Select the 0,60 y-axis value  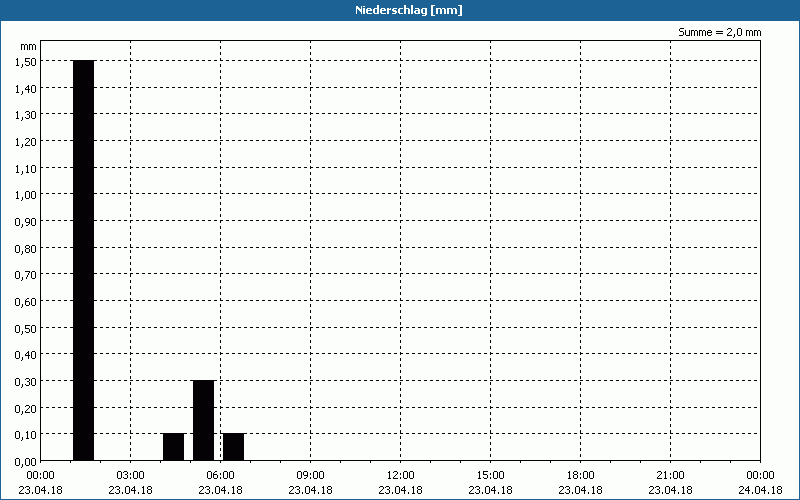(26, 302)
